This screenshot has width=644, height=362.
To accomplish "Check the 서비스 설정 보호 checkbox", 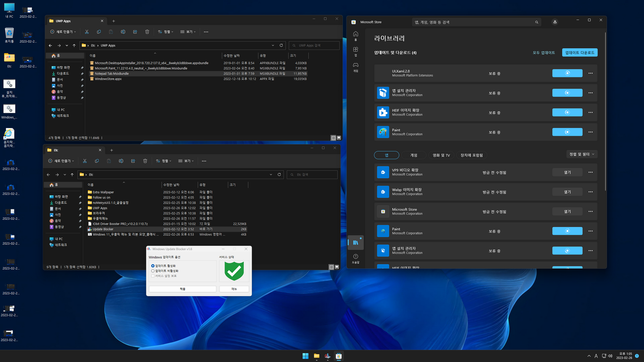I will [153, 276].
